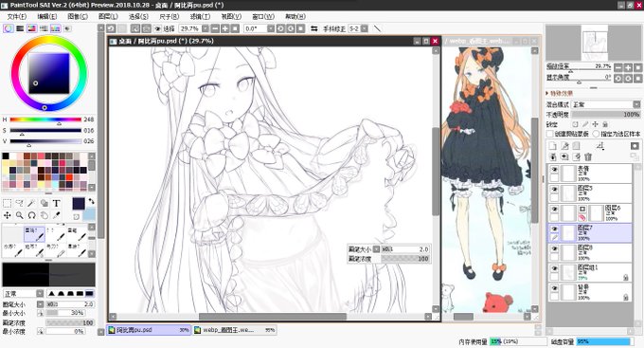Create a new linework layer
This screenshot has width=644, height=348.
coord(564,146)
